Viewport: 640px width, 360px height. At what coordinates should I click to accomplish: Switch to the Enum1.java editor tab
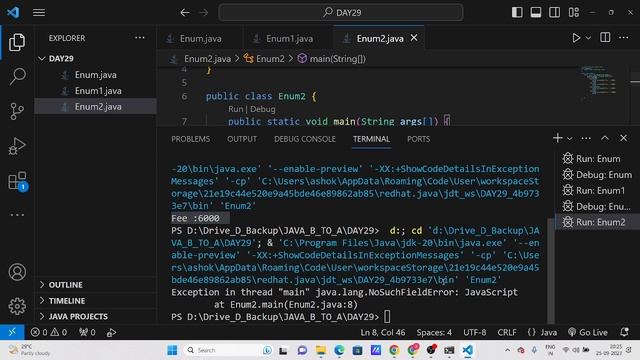289,38
